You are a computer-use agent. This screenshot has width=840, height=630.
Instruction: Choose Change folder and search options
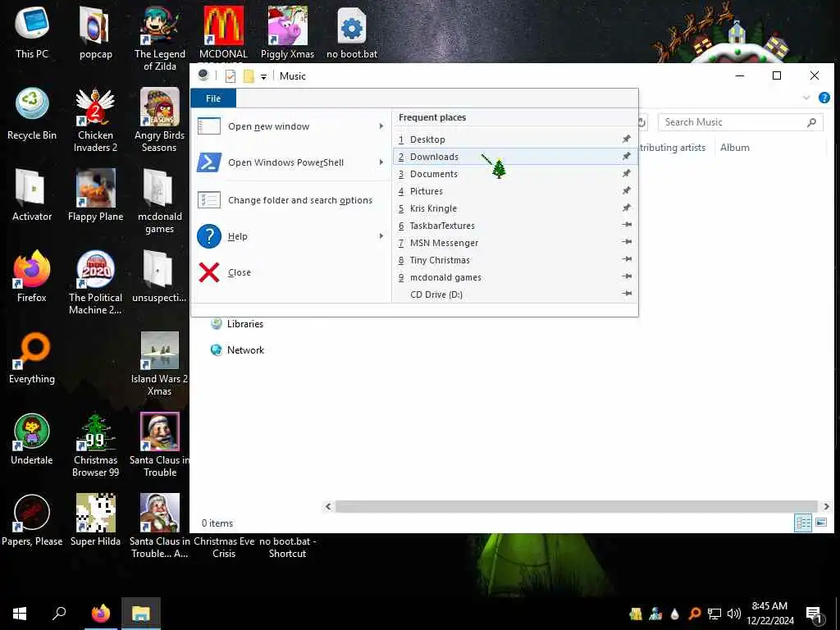pyautogui.click(x=291, y=200)
